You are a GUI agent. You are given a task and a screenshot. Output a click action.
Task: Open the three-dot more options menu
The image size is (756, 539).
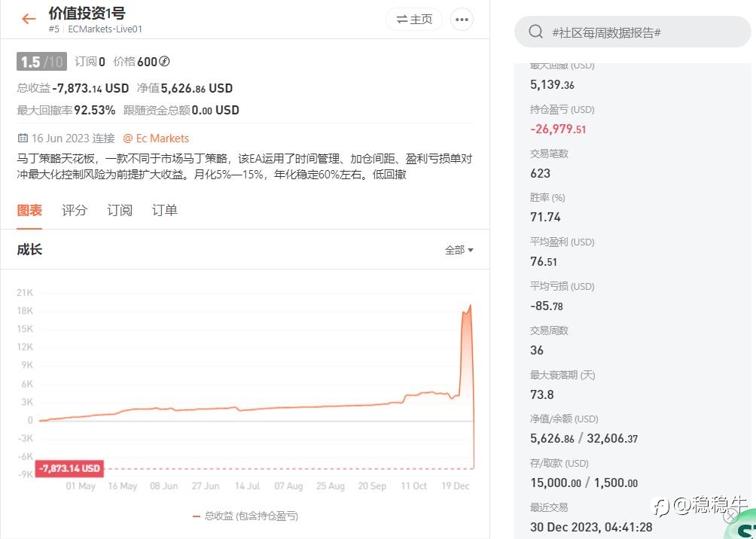(x=462, y=20)
